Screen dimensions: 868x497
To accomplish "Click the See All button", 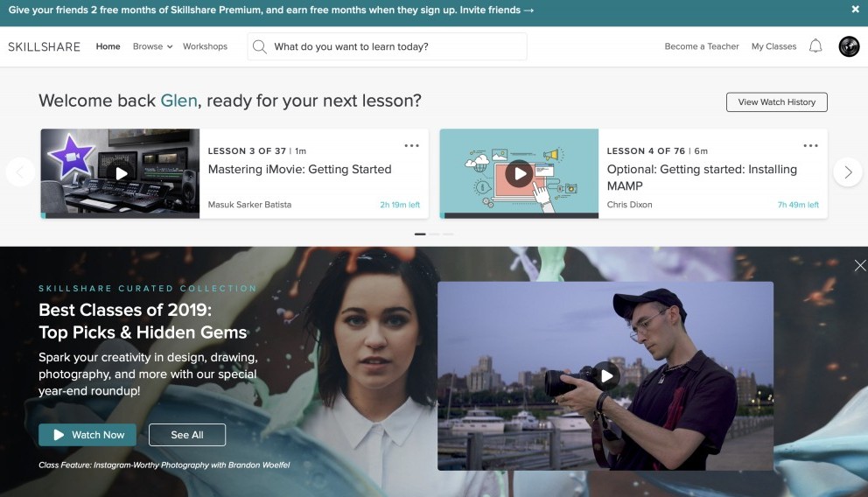I will 187,435.
